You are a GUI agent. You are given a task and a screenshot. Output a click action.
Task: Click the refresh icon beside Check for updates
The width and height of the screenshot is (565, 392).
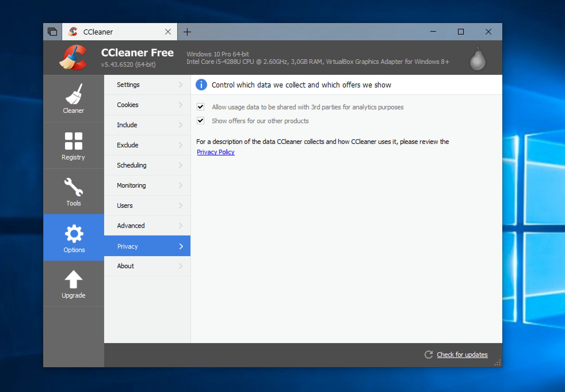click(x=428, y=355)
